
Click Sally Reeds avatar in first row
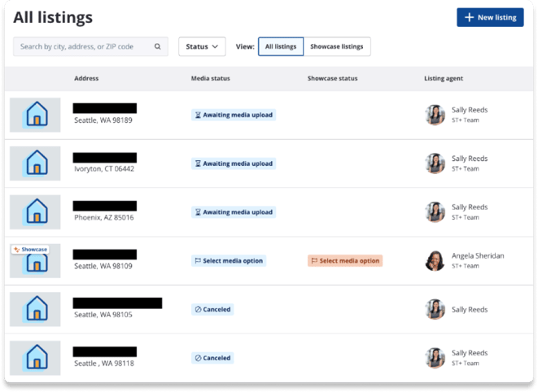(435, 115)
